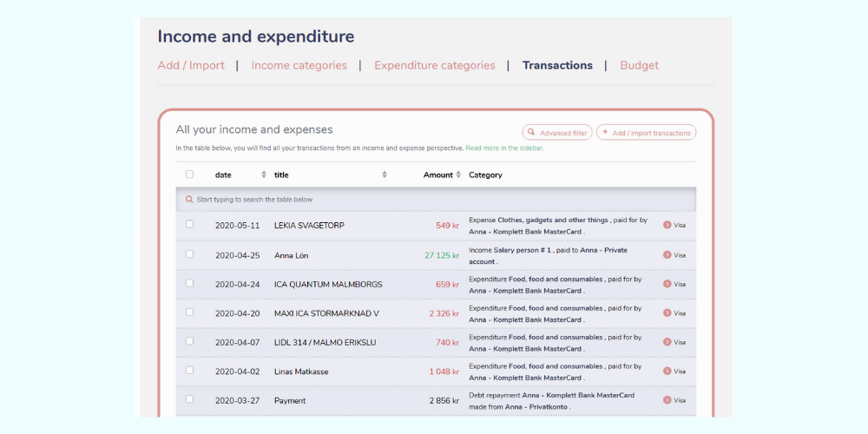Viewport: 868px width, 434px height.
Task: Open the Budget tab
Action: tap(639, 65)
